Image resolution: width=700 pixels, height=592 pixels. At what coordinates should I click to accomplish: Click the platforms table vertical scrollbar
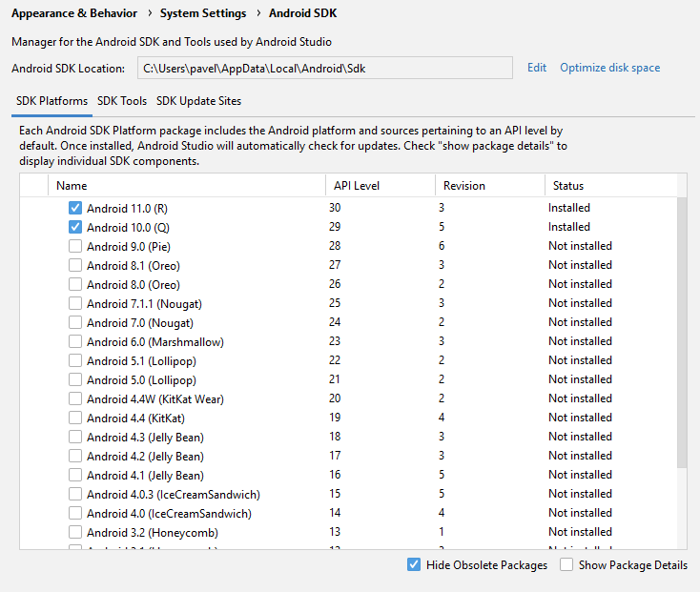point(682,333)
